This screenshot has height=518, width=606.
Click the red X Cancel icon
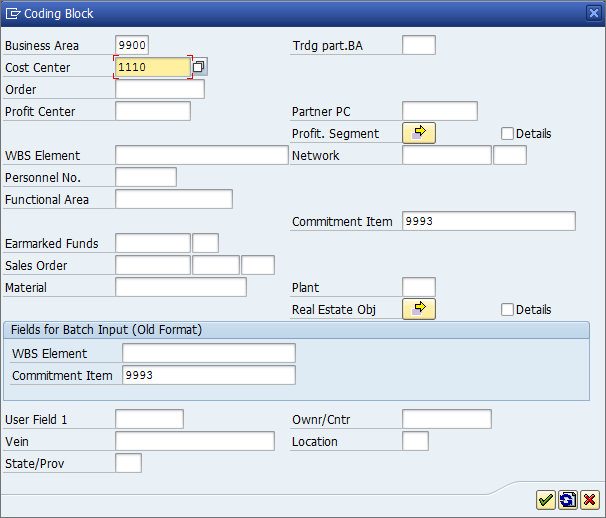tap(590, 500)
